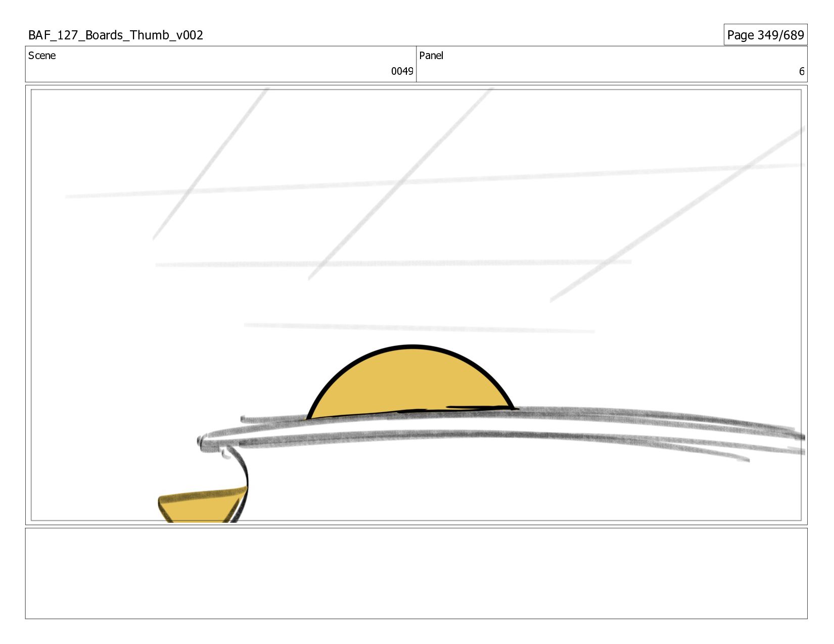Click the Scene label
The width and height of the screenshot is (834, 644).
(x=42, y=56)
